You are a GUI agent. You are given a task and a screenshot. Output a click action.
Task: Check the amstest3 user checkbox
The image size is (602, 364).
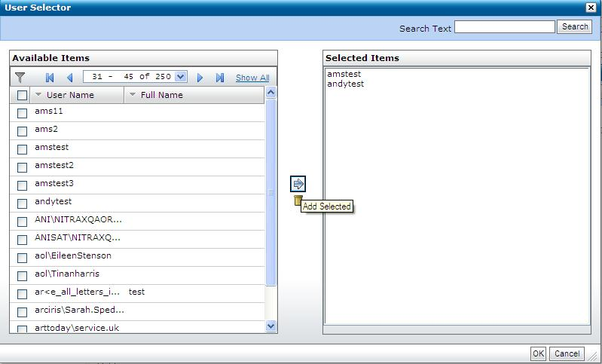coord(23,185)
